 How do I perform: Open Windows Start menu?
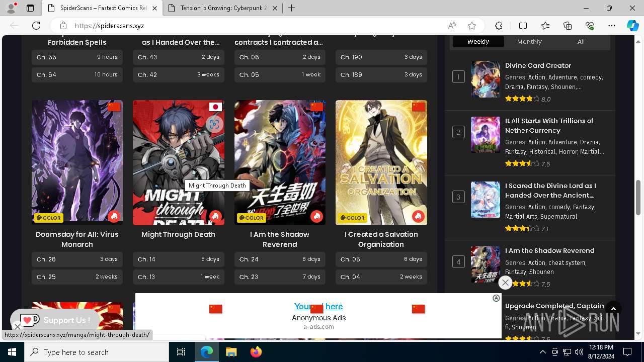point(12,352)
